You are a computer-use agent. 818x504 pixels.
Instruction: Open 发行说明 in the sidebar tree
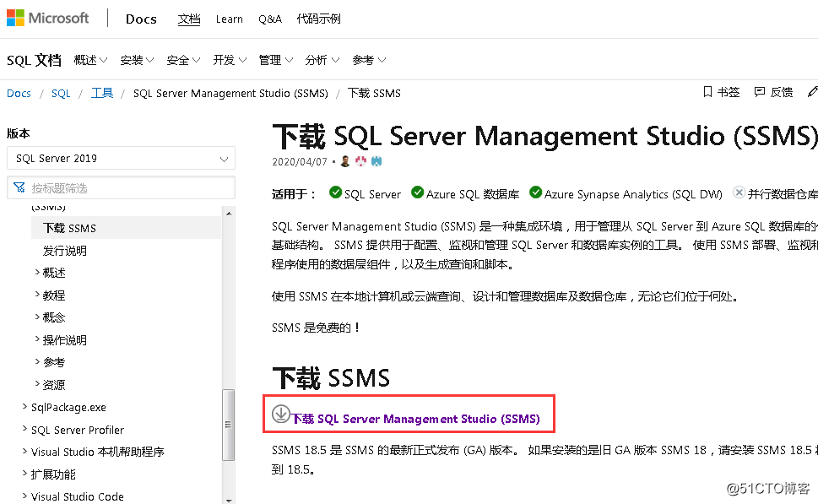[65, 251]
